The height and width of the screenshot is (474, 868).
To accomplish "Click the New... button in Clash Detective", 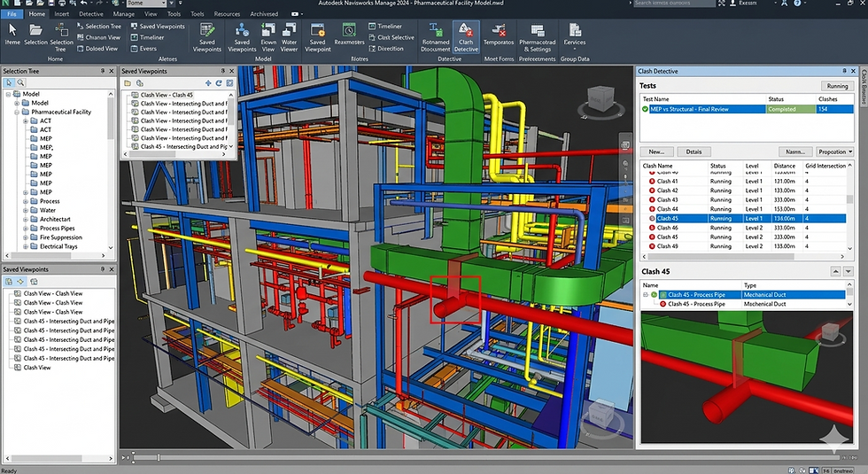I will click(656, 152).
